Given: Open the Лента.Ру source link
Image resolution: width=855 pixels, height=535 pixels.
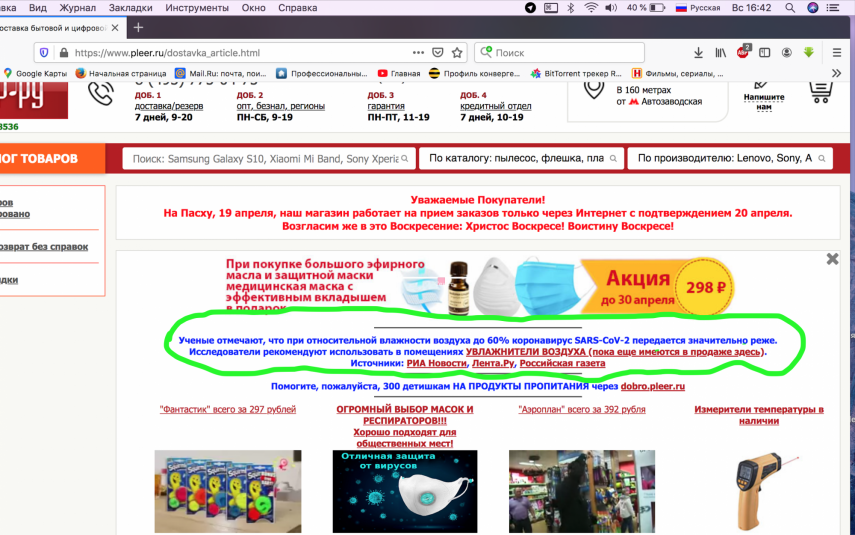Looking at the screenshot, I should (493, 363).
